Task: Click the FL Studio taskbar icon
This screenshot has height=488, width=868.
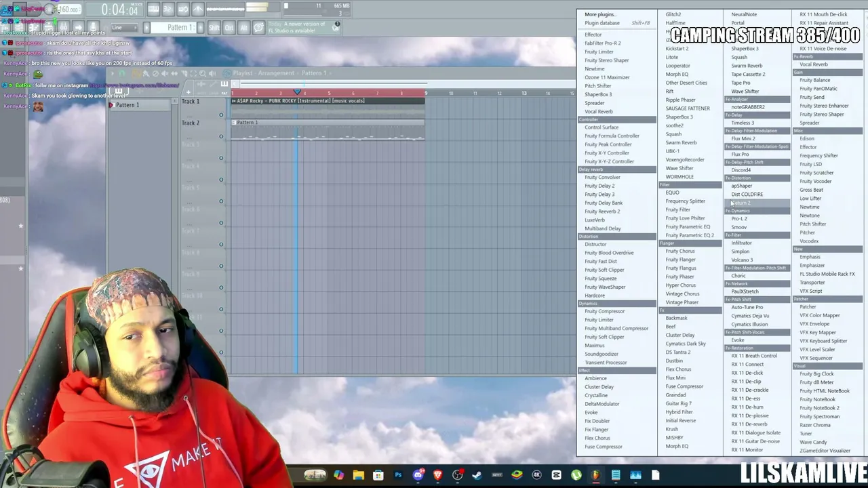Action: (x=595, y=475)
